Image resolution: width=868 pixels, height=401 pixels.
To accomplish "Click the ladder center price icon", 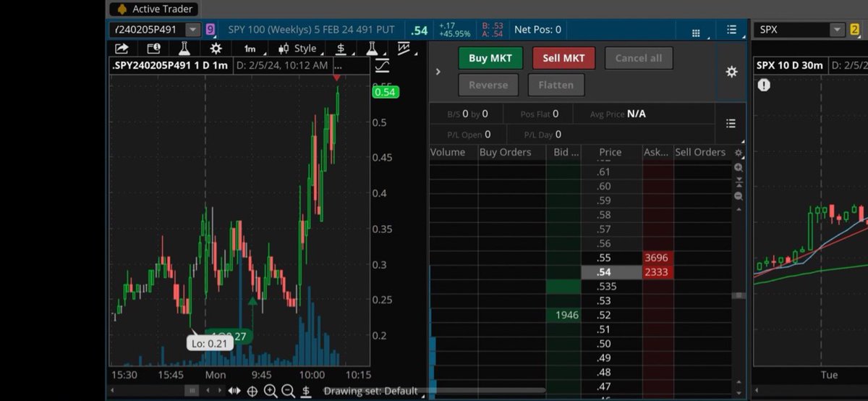I will coord(739,182).
